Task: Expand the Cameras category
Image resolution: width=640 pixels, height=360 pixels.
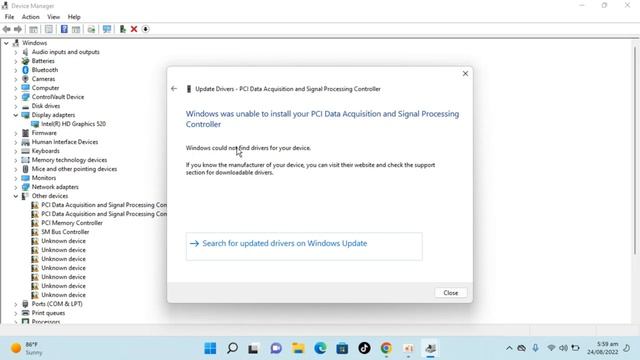Action: pos(16,79)
